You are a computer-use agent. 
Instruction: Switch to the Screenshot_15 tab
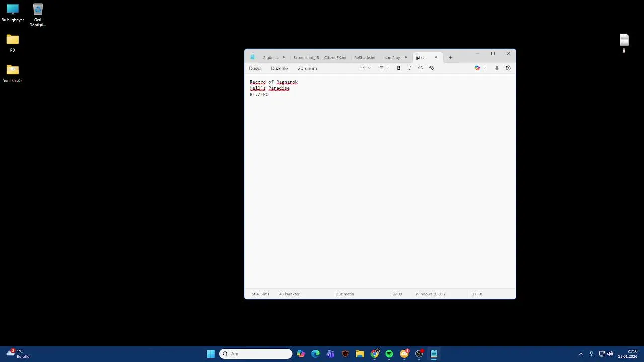pyautogui.click(x=306, y=58)
